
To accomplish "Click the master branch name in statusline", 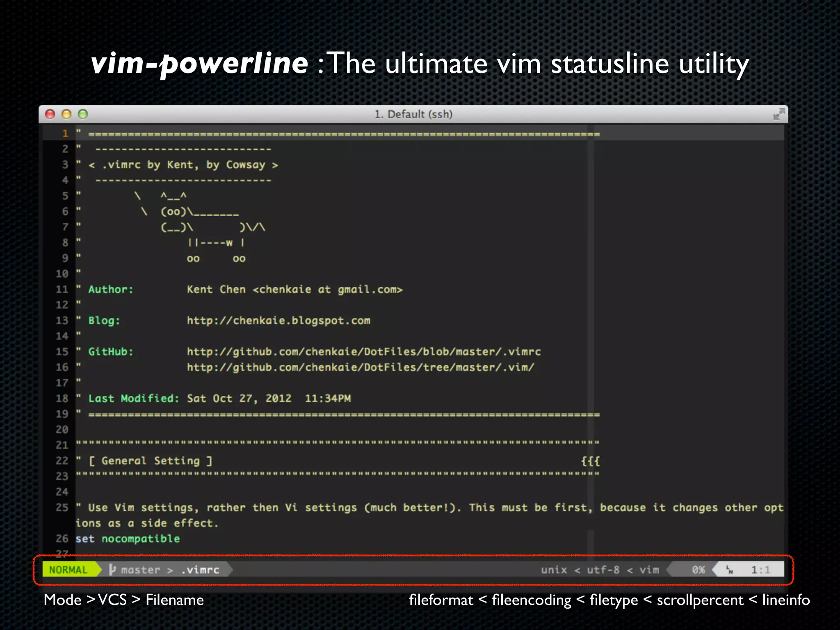I will pos(140,570).
